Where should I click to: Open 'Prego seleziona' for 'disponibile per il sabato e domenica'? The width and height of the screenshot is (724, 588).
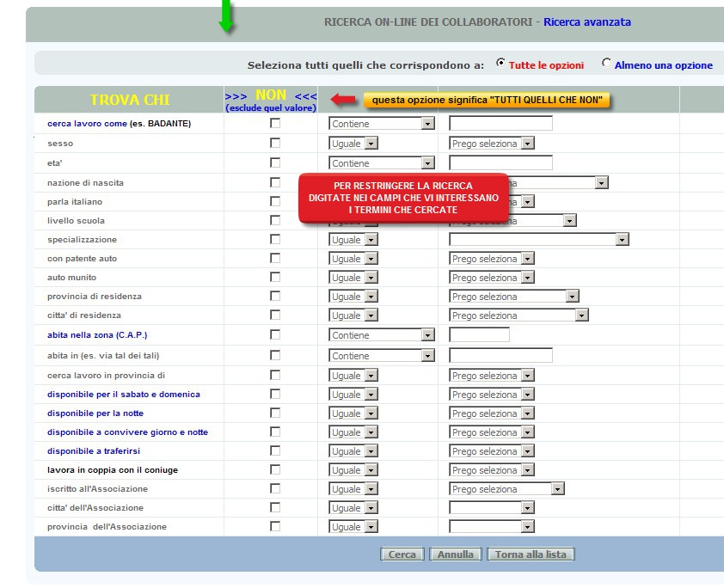(x=492, y=395)
